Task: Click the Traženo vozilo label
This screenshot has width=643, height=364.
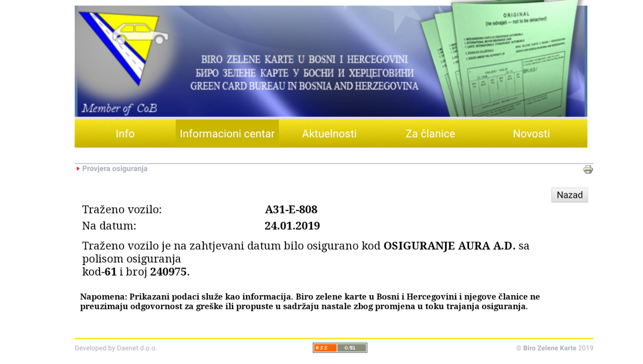Action: click(122, 209)
